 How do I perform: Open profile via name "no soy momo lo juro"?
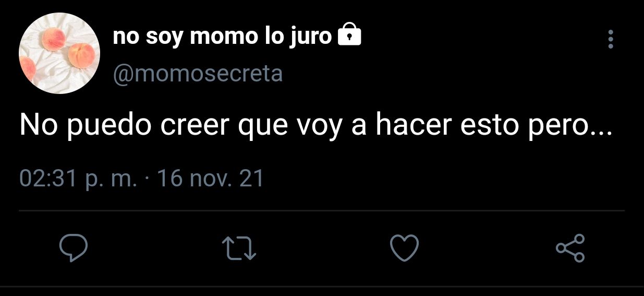click(222, 37)
